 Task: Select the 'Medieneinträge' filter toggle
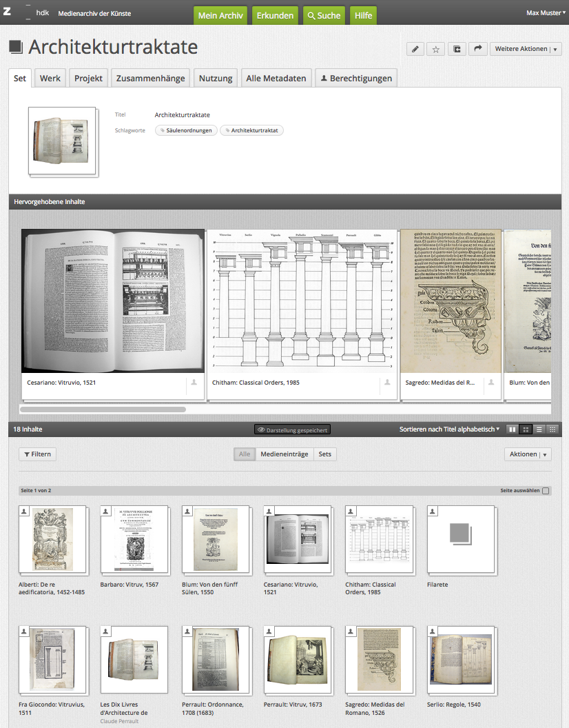pos(284,454)
